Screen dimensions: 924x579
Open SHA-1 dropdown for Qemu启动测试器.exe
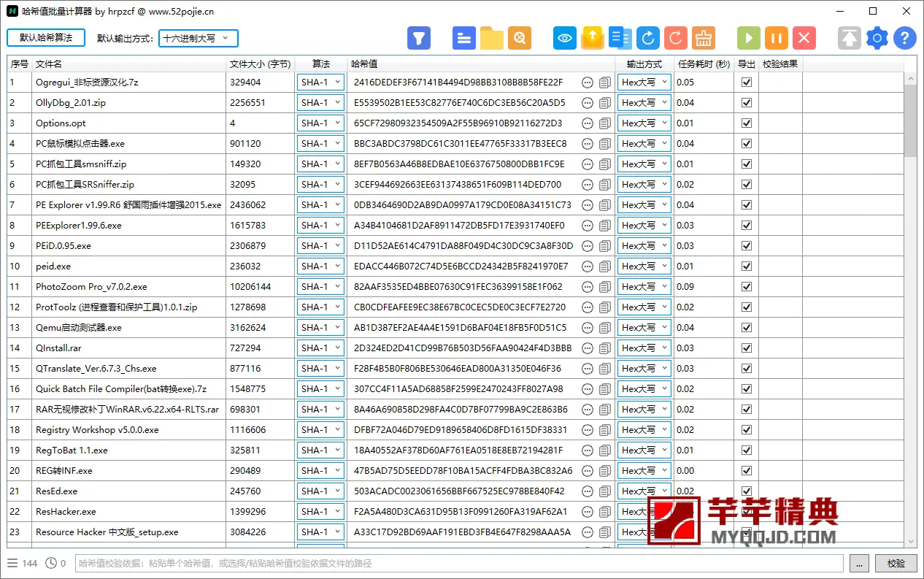pos(320,328)
